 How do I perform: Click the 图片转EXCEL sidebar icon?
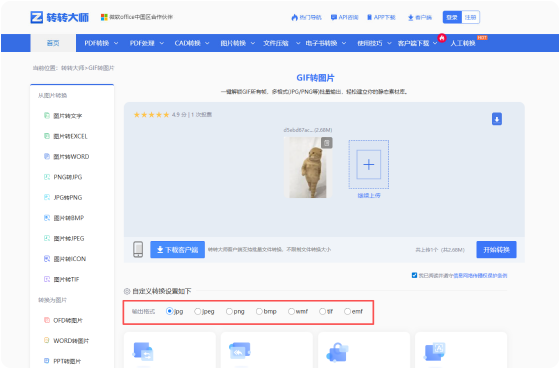pos(46,136)
